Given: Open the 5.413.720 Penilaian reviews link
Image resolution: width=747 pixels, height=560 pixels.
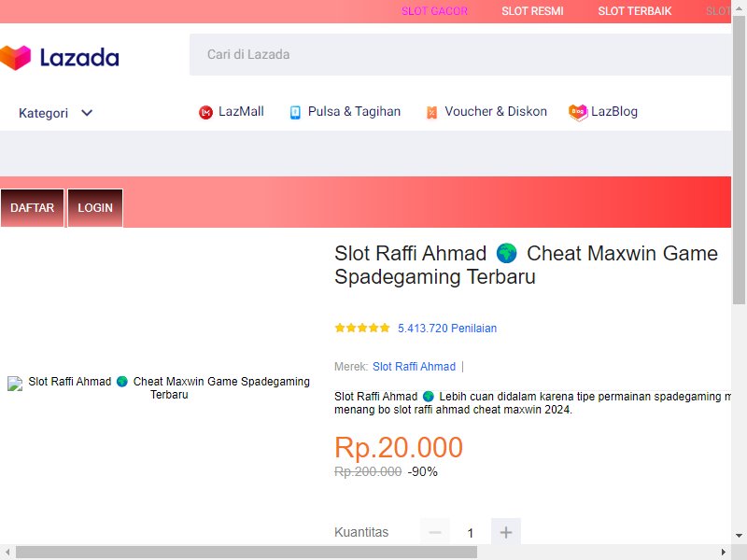Looking at the screenshot, I should coord(447,329).
